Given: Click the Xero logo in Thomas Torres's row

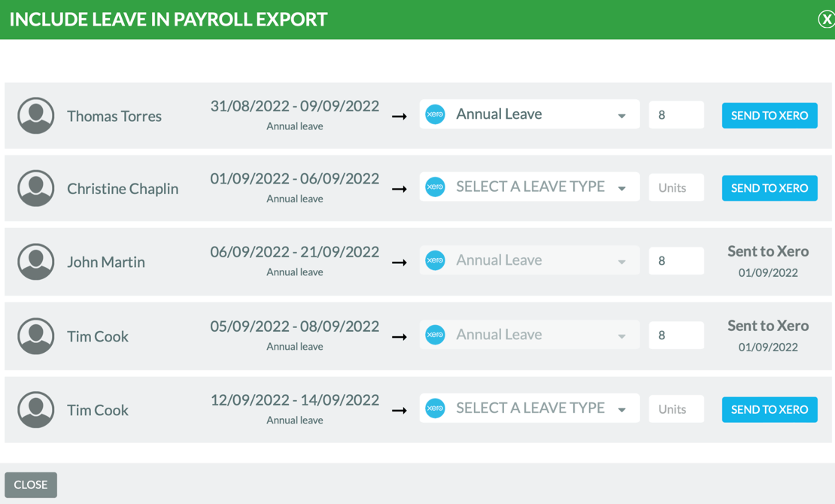Looking at the screenshot, I should 436,114.
